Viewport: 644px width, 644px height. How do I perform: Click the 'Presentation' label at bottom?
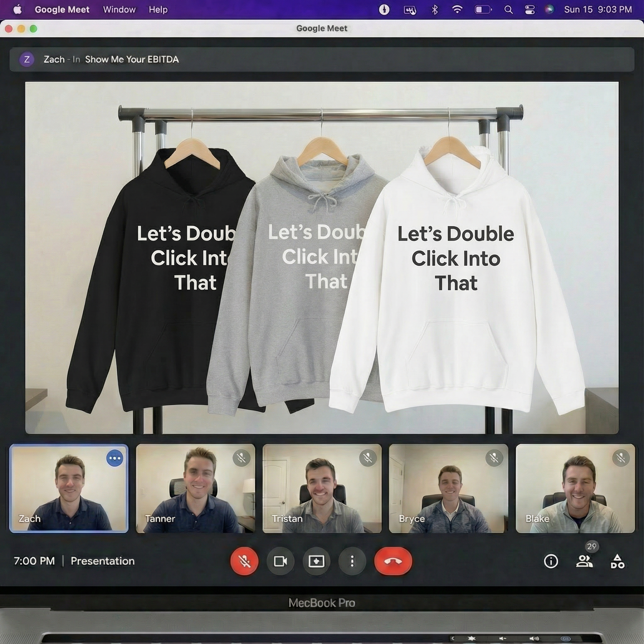[103, 561]
